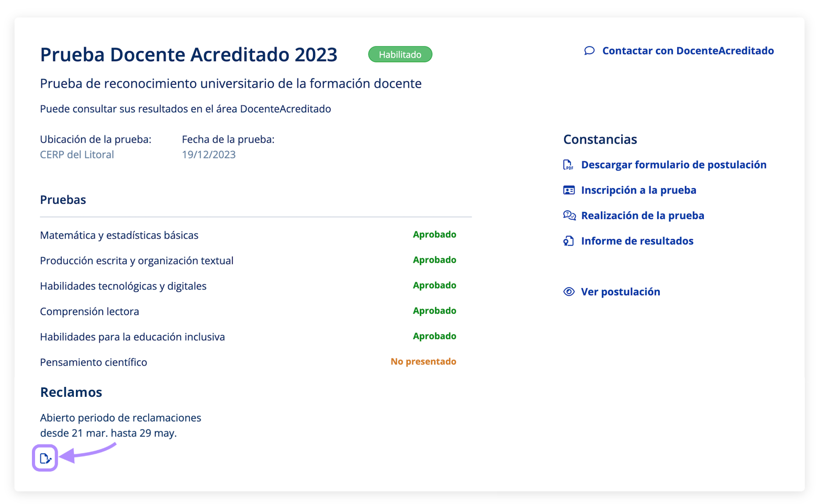Click CERP del Litoral location text
The width and height of the screenshot is (820, 504).
point(77,155)
